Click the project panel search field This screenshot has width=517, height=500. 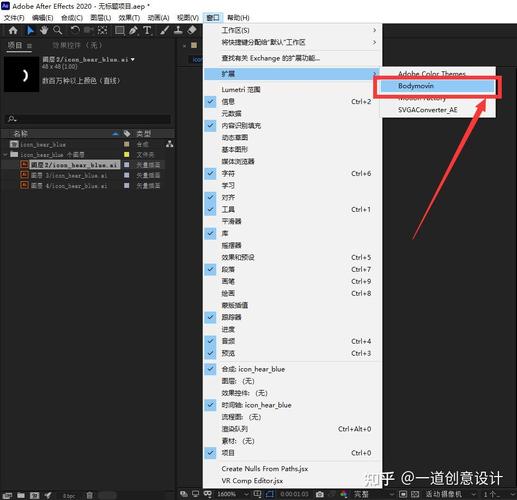[89, 119]
